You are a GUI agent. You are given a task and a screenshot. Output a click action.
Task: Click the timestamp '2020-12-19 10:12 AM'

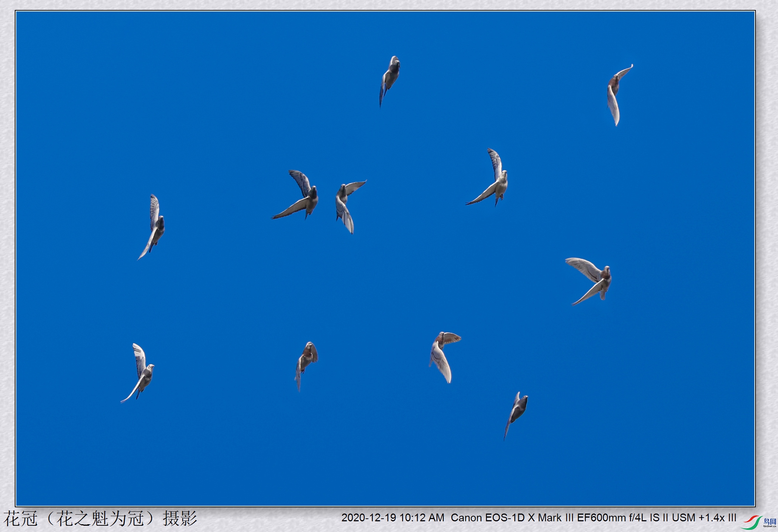click(x=393, y=518)
